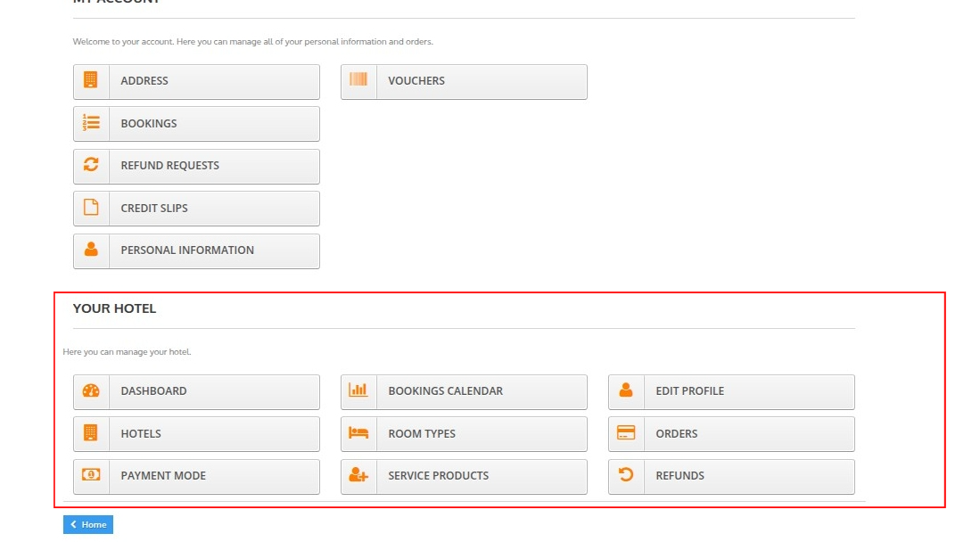View hotel ORDERS label
This screenshot has width=980, height=550.
tap(676, 434)
